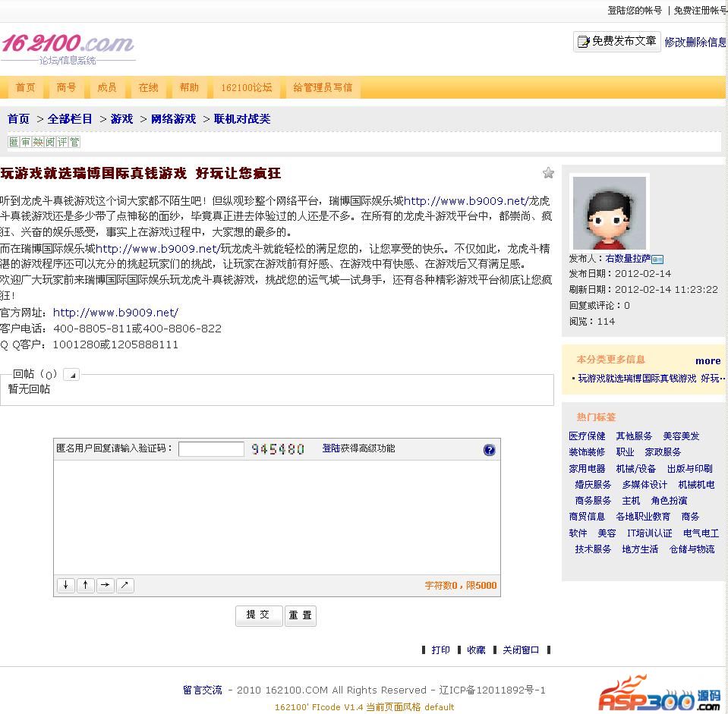Click poster name 右数量拉萨
Viewport: 728px width, 714px height.
628,259
